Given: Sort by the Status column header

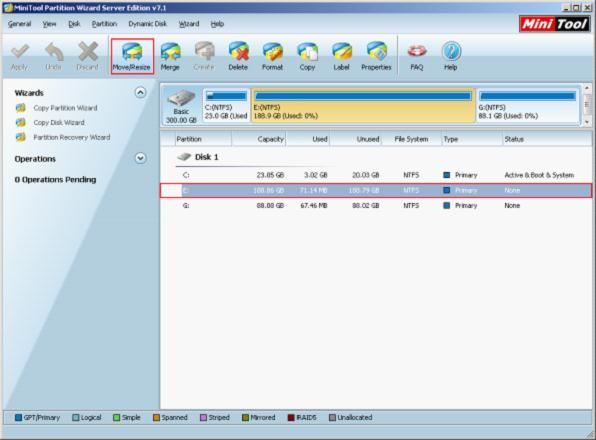Looking at the screenshot, I should click(x=547, y=139).
